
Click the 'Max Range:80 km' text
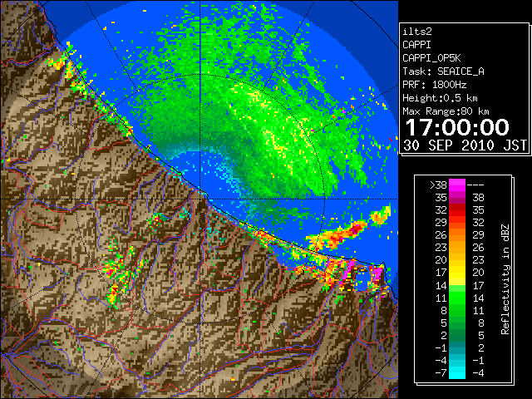[446, 111]
